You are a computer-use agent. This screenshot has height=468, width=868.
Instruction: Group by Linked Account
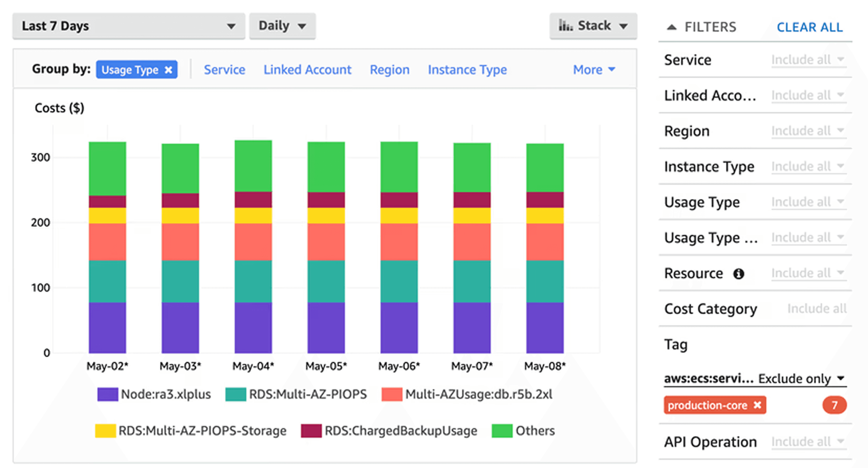[307, 70]
